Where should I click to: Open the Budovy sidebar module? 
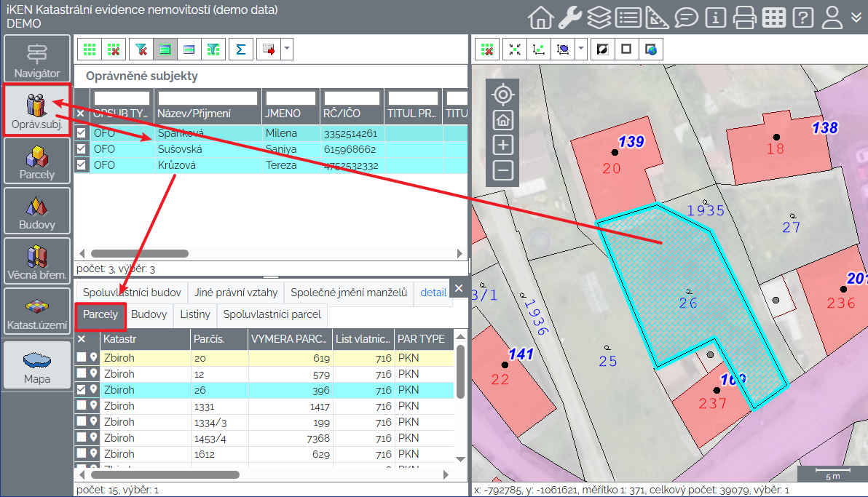pos(37,211)
